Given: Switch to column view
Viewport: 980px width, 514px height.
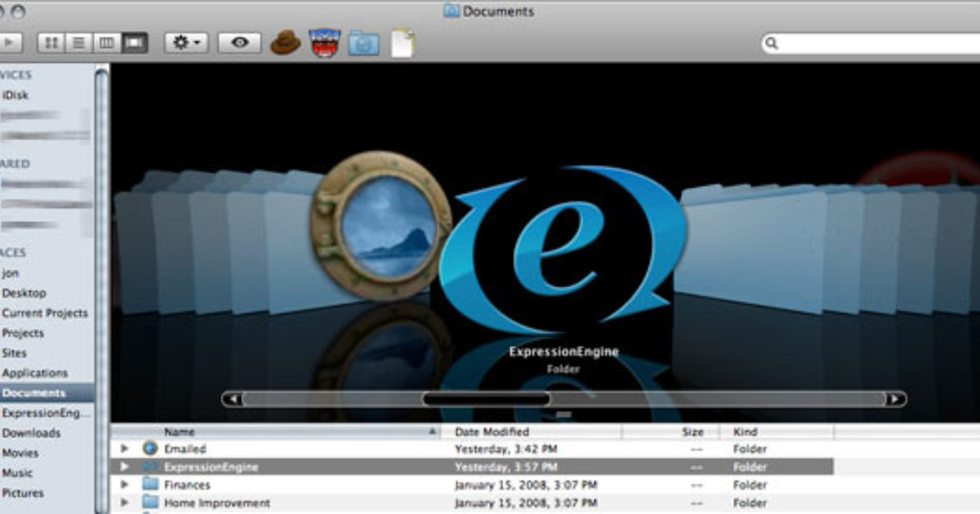Looking at the screenshot, I should [105, 42].
